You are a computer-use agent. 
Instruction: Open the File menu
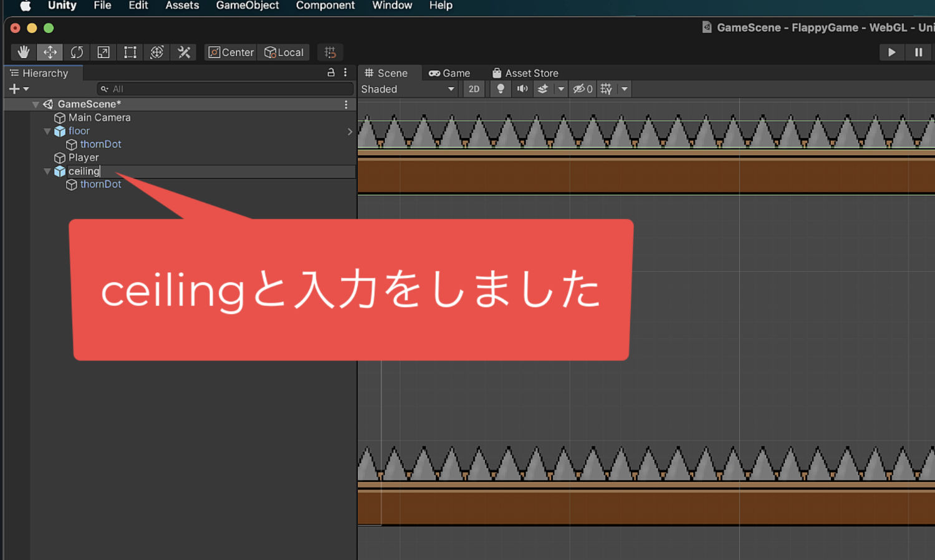(x=102, y=6)
